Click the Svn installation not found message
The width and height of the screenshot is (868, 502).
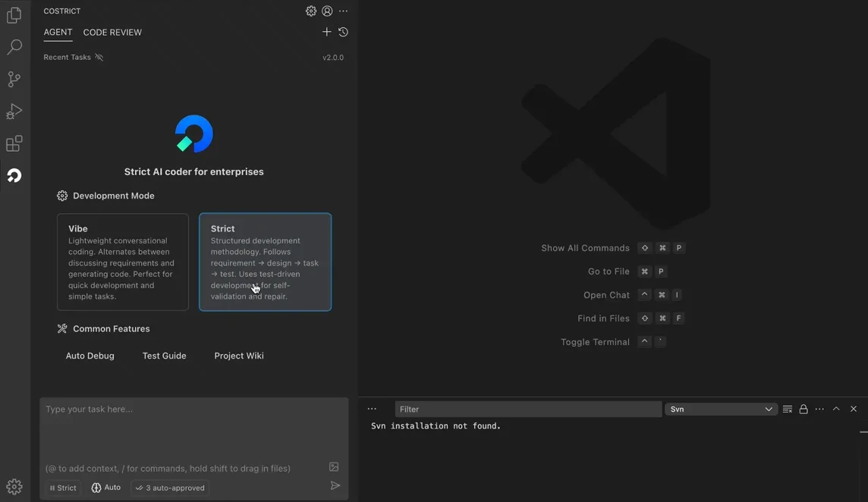pos(436,426)
